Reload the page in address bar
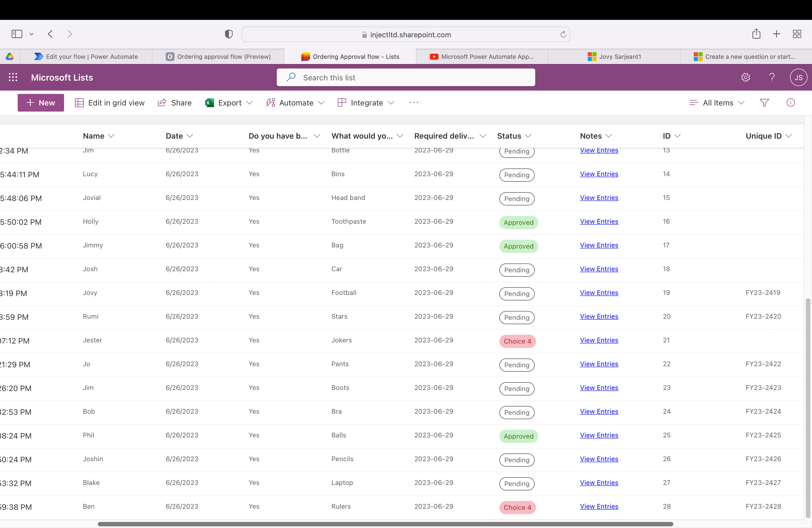Image resolution: width=812 pixels, height=528 pixels. pos(563,35)
